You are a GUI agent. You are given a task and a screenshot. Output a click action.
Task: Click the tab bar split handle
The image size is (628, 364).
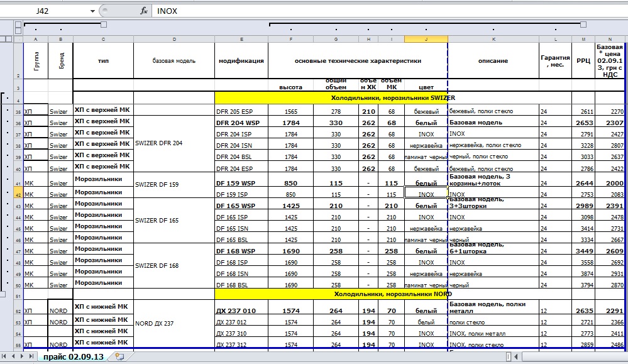(x=509, y=356)
